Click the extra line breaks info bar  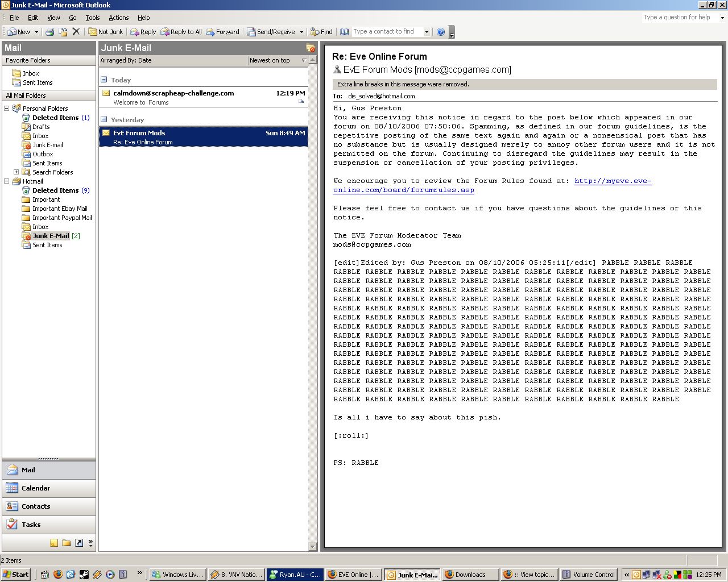coord(524,84)
